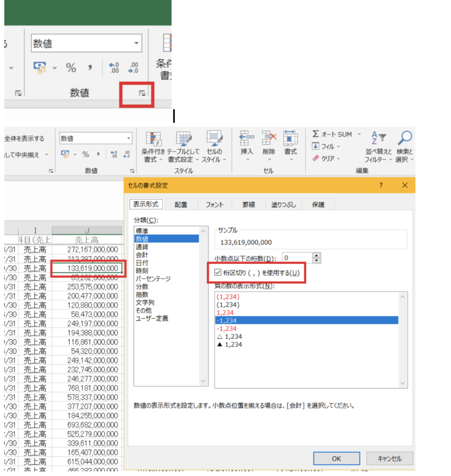Click decrease decimal icon in lower ribbon

click(x=126, y=154)
